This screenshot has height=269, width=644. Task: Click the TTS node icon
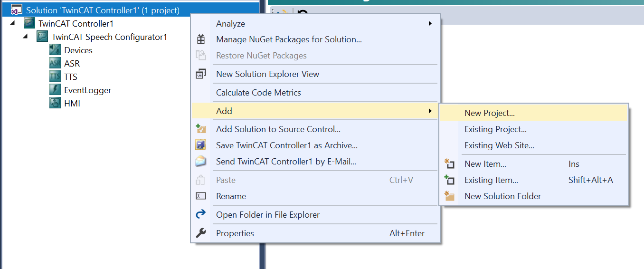[x=55, y=77]
